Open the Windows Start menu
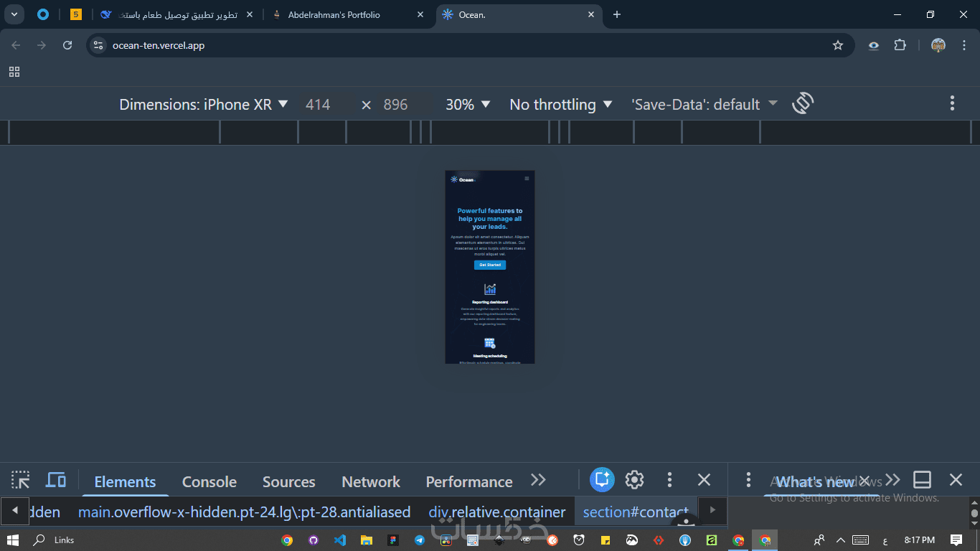Screen dimensions: 980x551 tap(12, 540)
